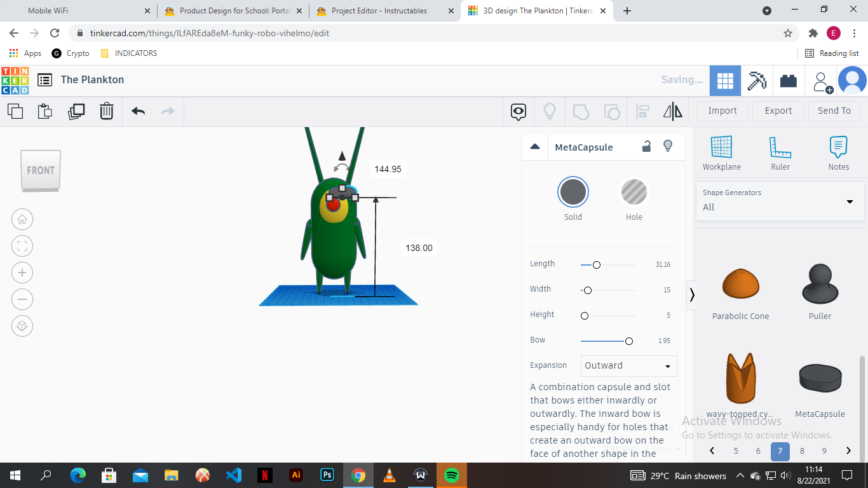Click the FRONT view cube
The image size is (868, 488).
tap(41, 170)
